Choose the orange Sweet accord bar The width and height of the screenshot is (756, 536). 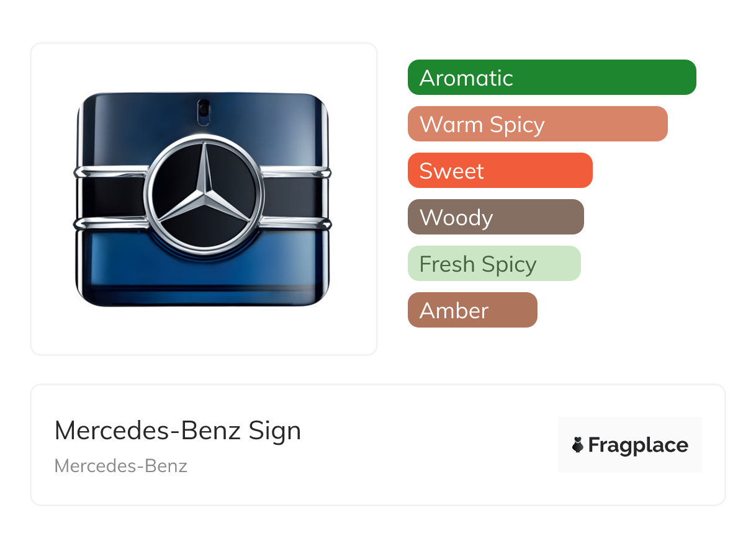pyautogui.click(x=500, y=171)
